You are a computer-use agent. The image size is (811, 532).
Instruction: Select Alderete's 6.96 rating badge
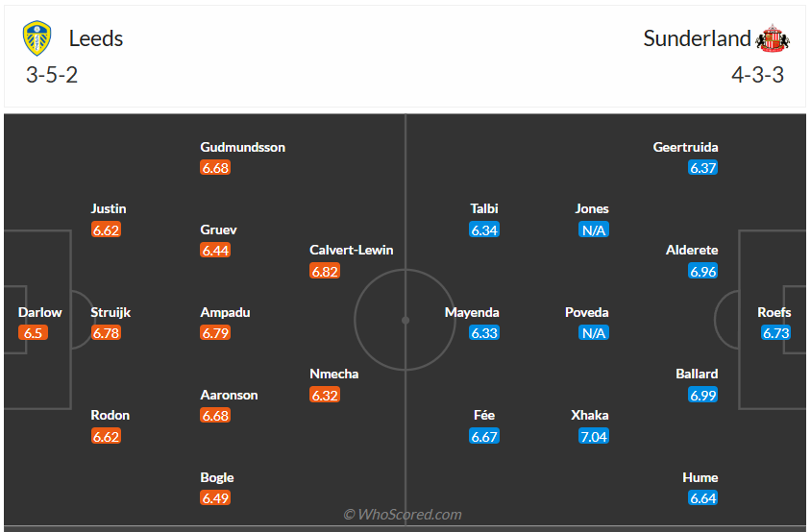703,271
